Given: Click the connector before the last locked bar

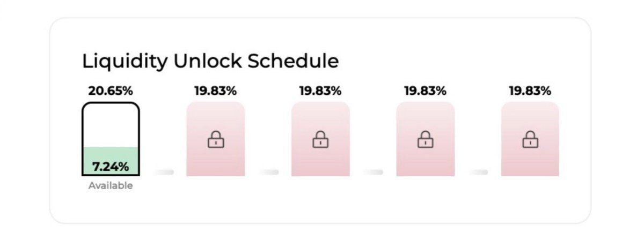Looking at the screenshot, I should click(x=479, y=172).
